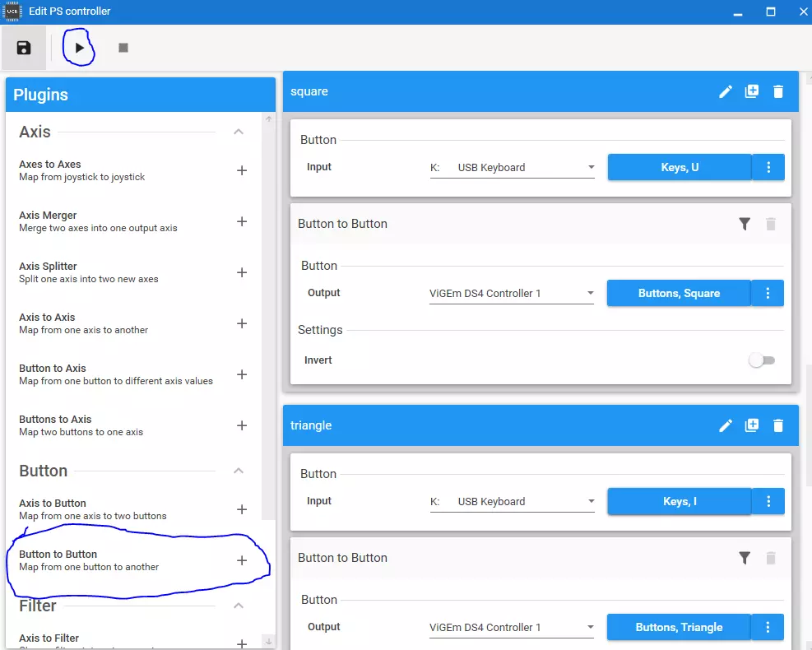Collapse the Button plugin group

pos(239,471)
